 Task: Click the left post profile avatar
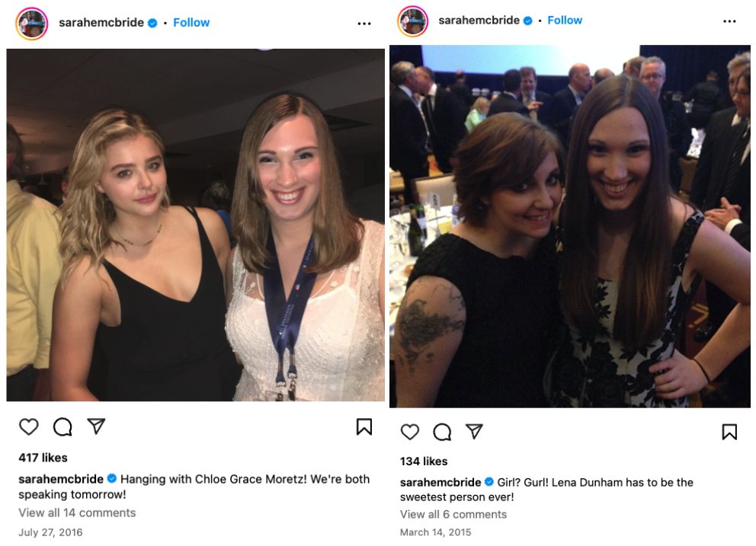pyautogui.click(x=32, y=23)
